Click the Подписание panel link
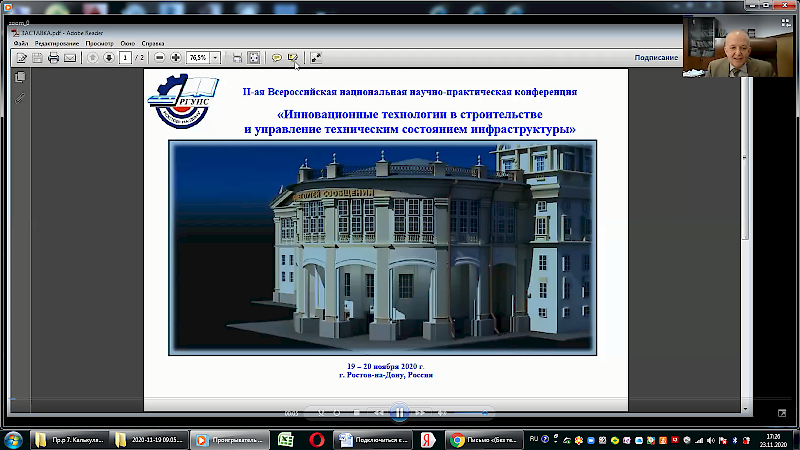The width and height of the screenshot is (800, 450). (656, 58)
